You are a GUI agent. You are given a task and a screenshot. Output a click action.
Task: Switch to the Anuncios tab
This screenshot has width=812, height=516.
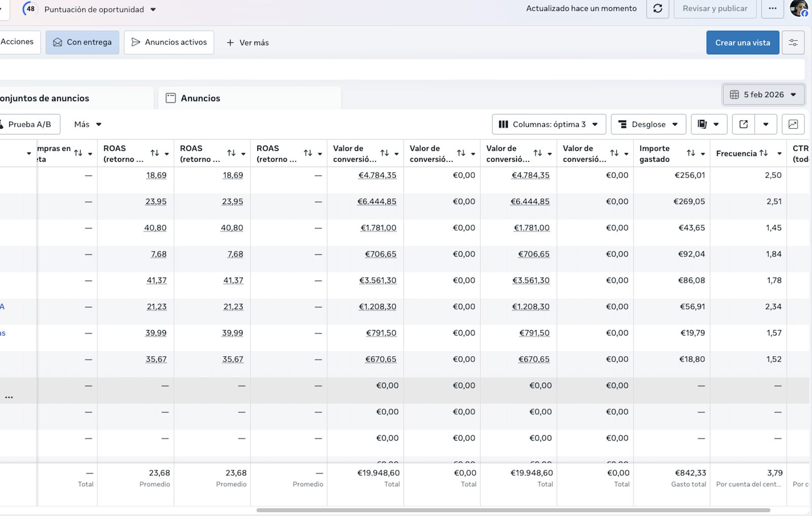point(250,98)
